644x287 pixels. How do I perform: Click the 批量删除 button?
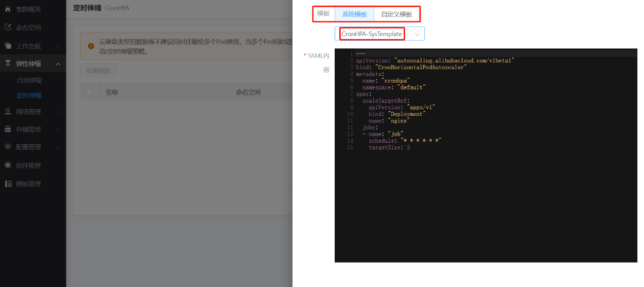(x=98, y=71)
